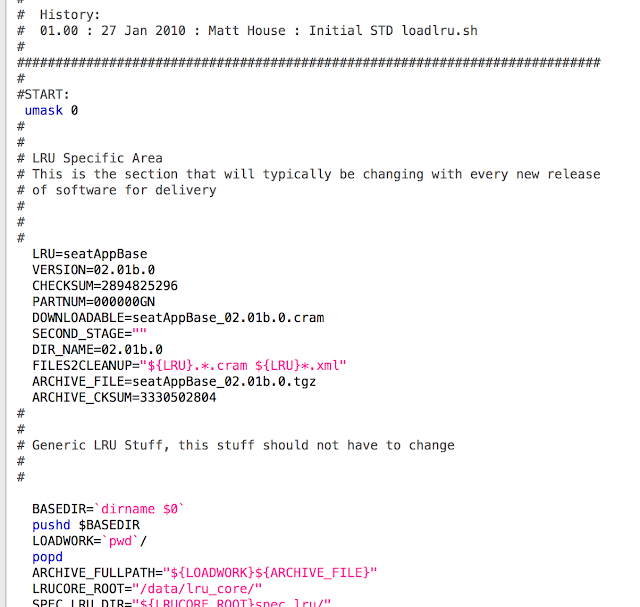Click the BASEDIR dirname $0 line
The image size is (640, 607).
[108, 509]
